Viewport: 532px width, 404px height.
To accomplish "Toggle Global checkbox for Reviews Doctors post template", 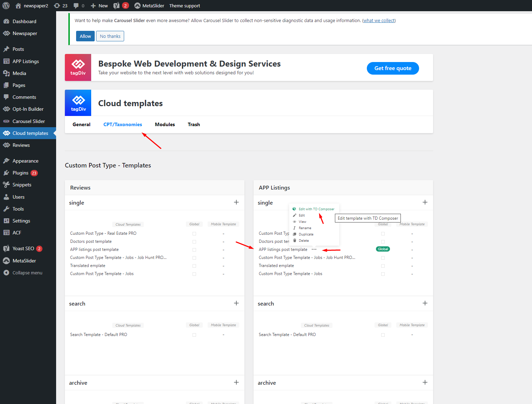I will [x=194, y=242].
